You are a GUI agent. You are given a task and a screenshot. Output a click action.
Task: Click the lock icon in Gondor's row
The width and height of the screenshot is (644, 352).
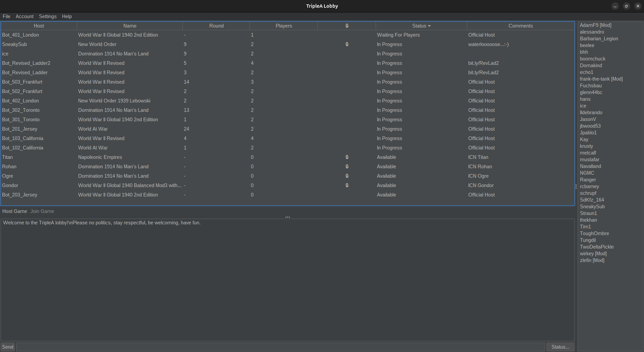(347, 185)
